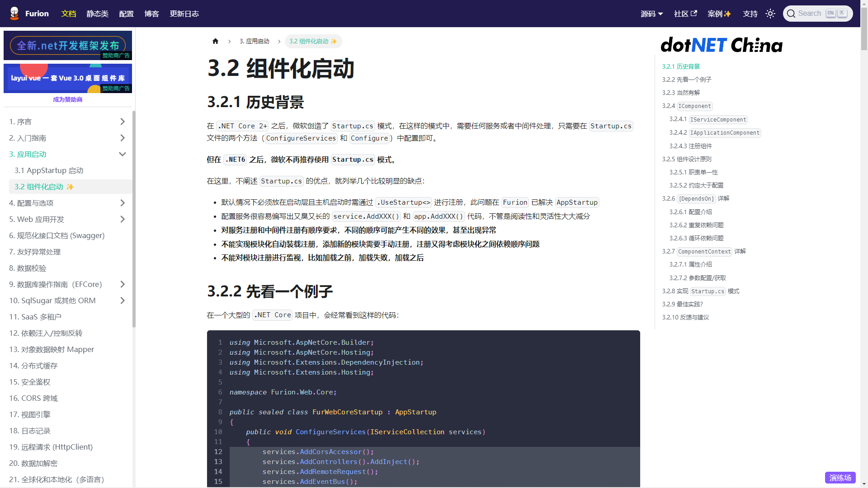Image resolution: width=868 pixels, height=488 pixels.
Task: Click the scrollbar down arrow
Action: 864,484
